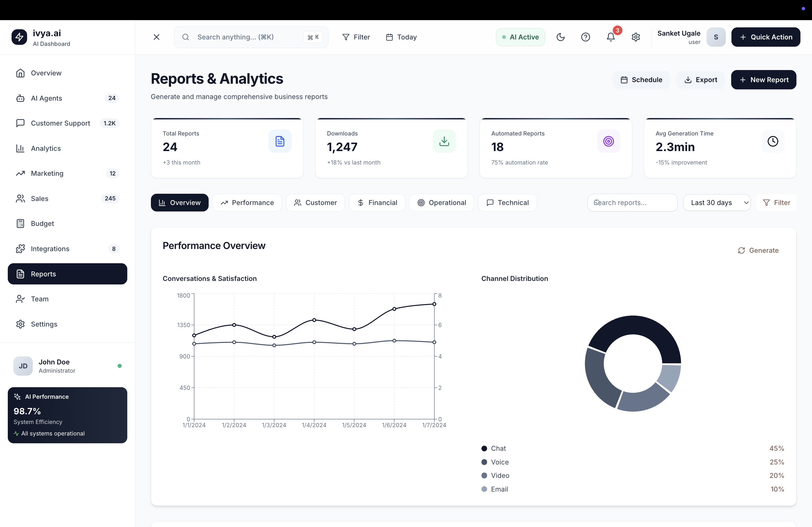Viewport: 812px width, 527px height.
Task: Click the header settings gear icon
Action: pyautogui.click(x=636, y=37)
